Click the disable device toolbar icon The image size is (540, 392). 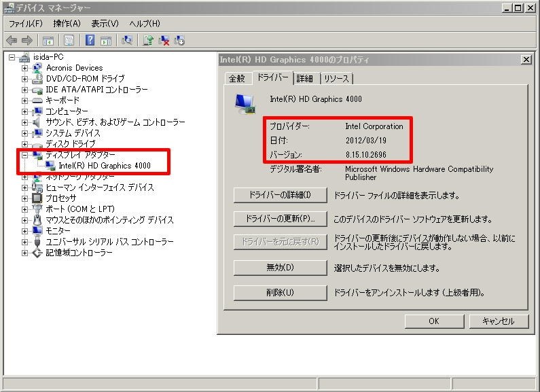click(x=179, y=40)
